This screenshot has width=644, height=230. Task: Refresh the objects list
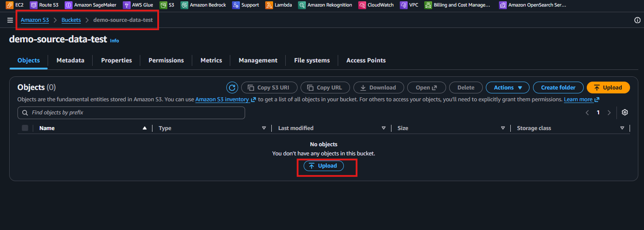click(232, 87)
